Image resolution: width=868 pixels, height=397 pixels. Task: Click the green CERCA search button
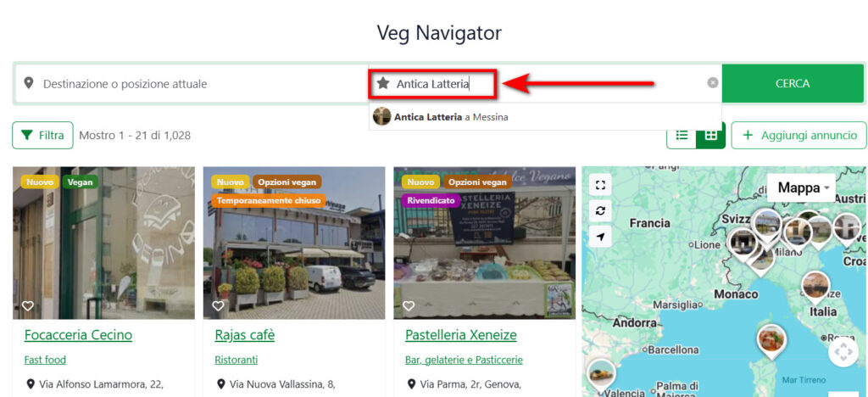pyautogui.click(x=793, y=84)
